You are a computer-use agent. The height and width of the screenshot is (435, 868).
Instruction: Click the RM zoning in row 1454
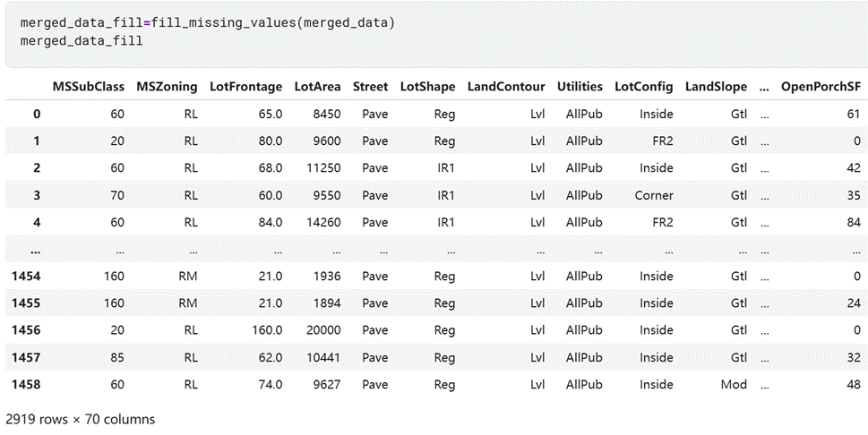tap(187, 277)
